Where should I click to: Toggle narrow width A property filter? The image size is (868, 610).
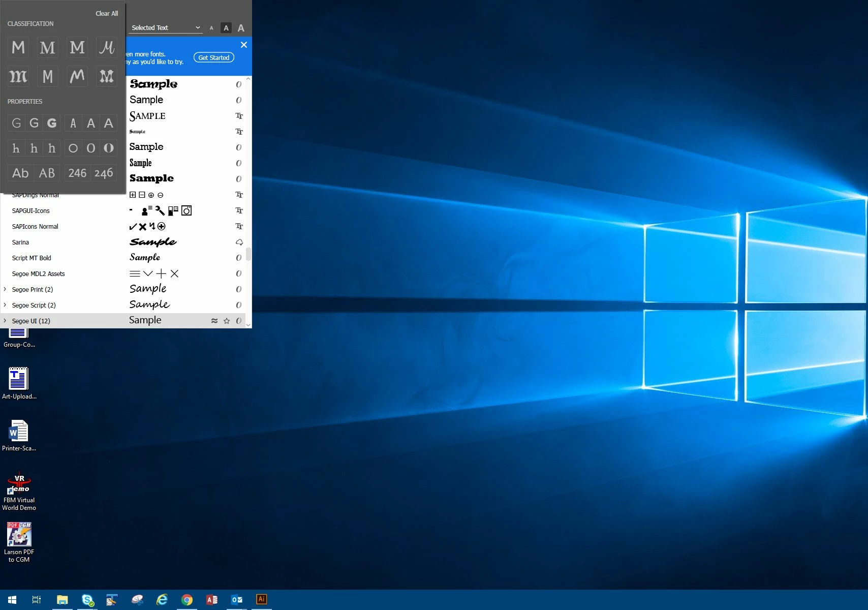73,123
